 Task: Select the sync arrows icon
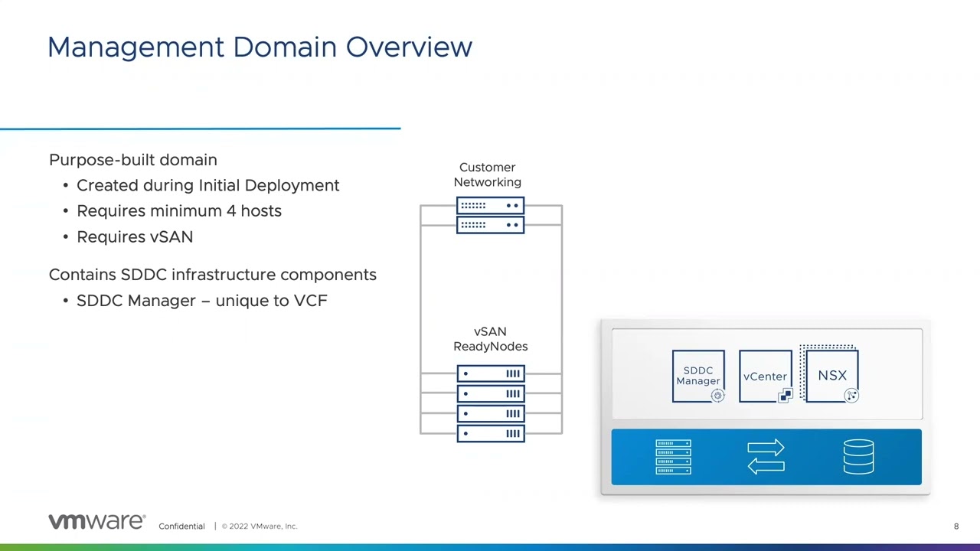click(x=766, y=457)
